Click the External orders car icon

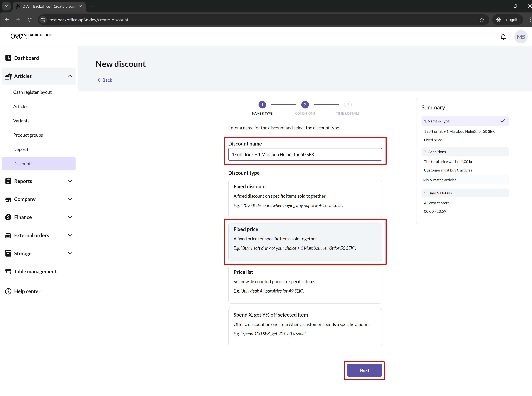coord(8,235)
